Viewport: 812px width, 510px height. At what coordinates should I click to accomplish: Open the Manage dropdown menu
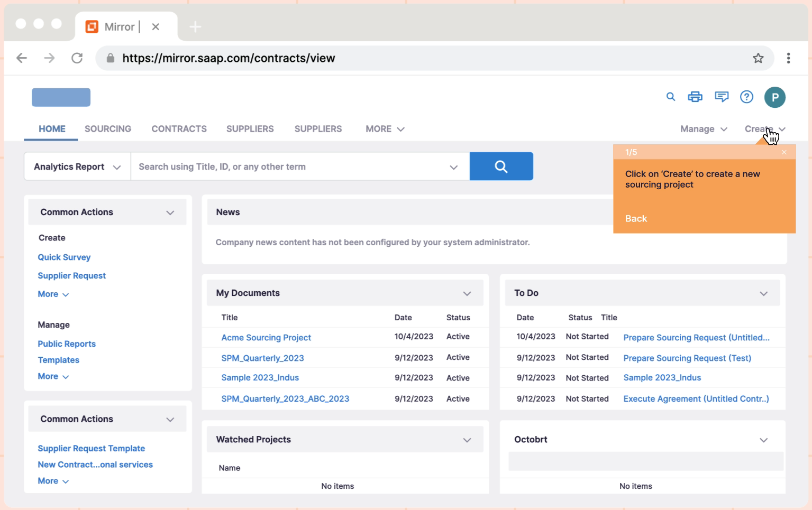(x=704, y=129)
